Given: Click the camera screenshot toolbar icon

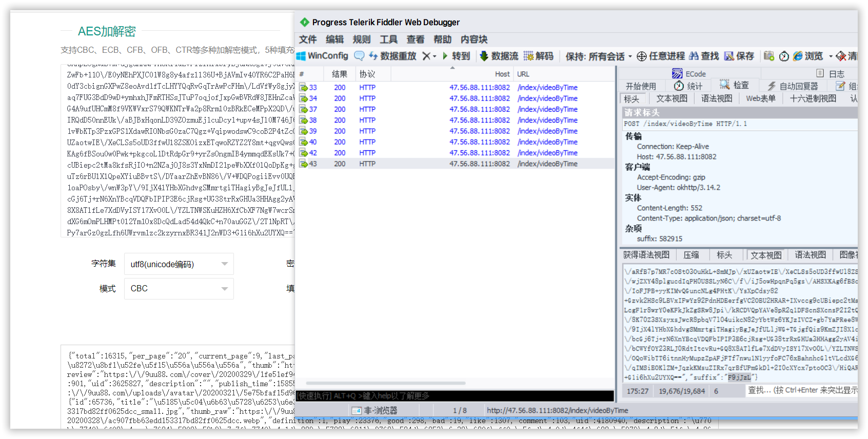Looking at the screenshot, I should [x=768, y=56].
